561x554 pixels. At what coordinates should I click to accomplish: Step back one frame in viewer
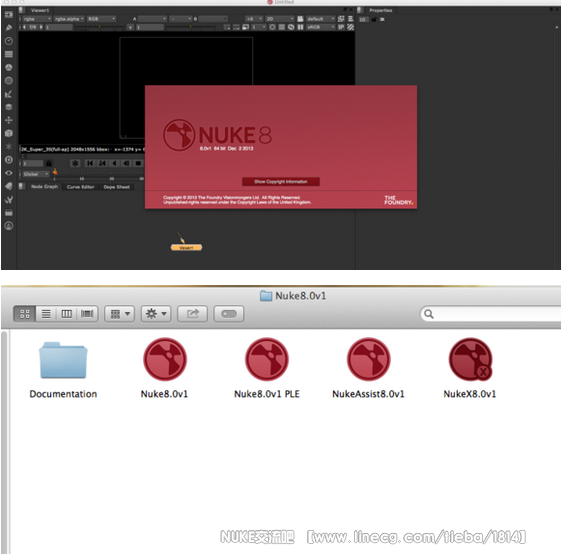coord(126,164)
